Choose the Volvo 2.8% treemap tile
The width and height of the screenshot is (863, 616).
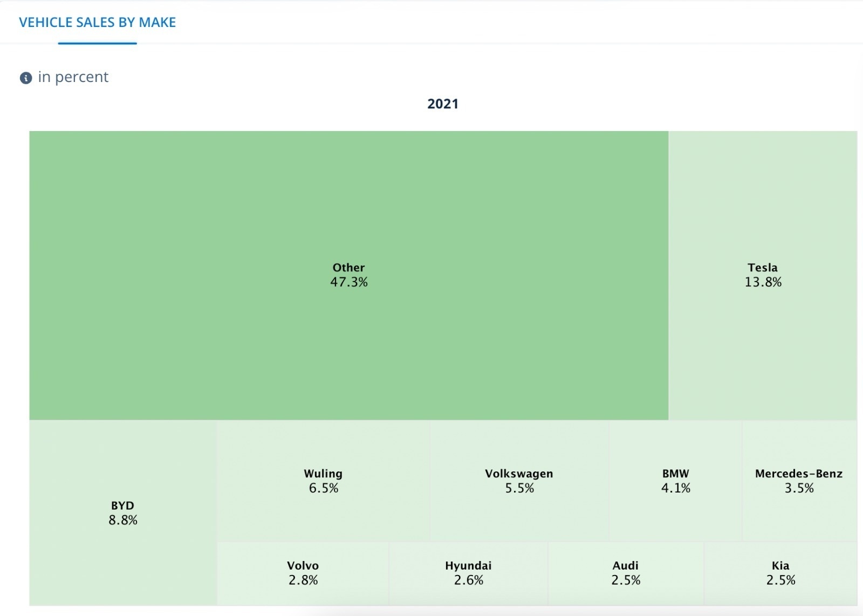click(303, 573)
